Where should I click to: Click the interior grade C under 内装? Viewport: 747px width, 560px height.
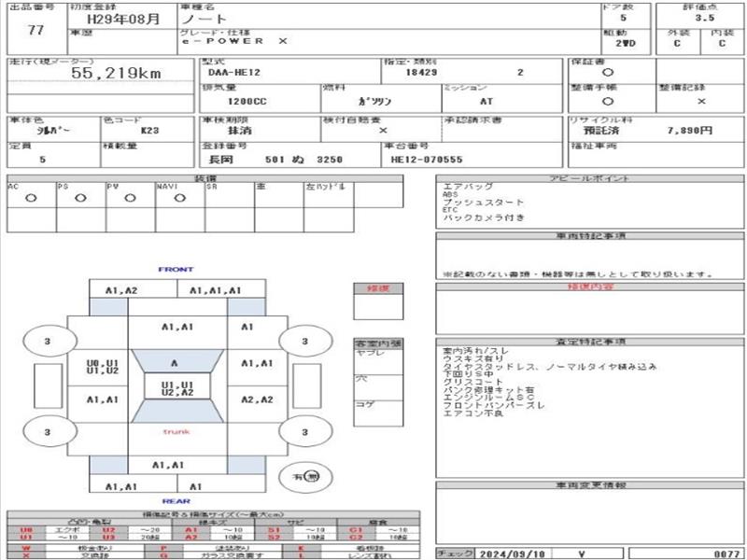[x=722, y=43]
